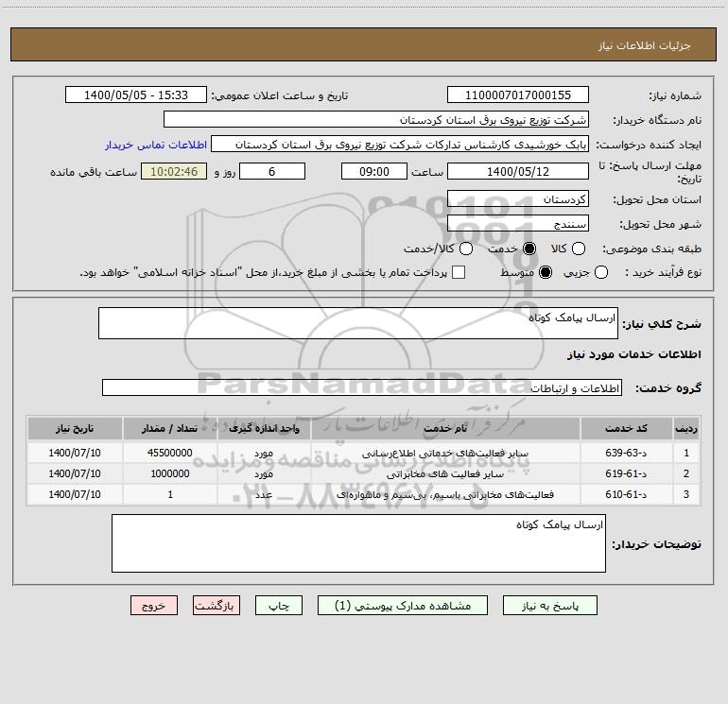The width and height of the screenshot is (728, 704).
Task: Click service name فعالیت‌های مخابراتی باسیم، بی‌سیم و ماهواره‌ای
Action: (444, 495)
